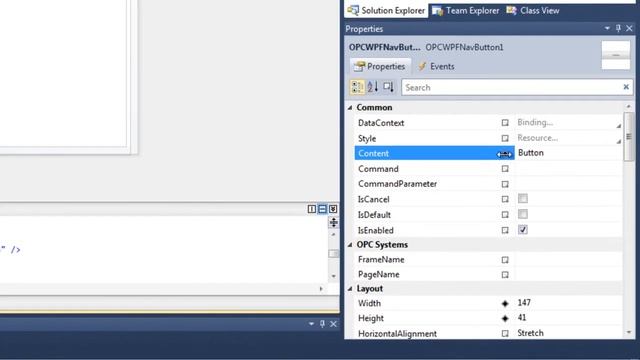Edit the Height value 41

coord(569,318)
